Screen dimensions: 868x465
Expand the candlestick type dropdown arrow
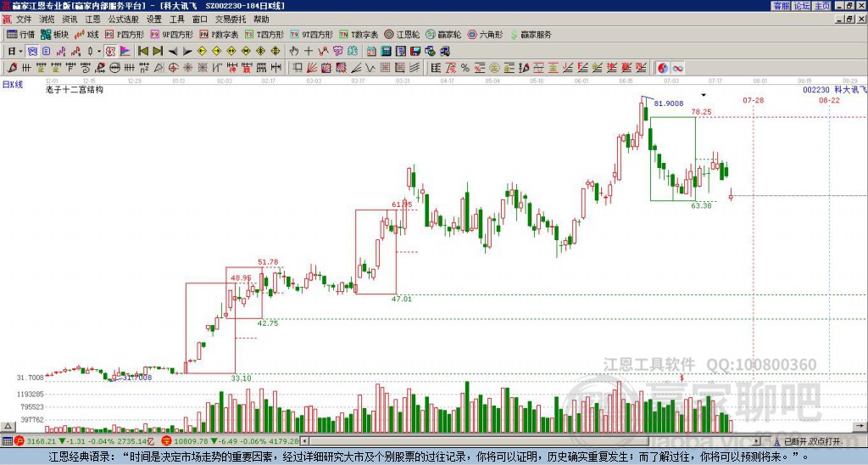coord(99,52)
